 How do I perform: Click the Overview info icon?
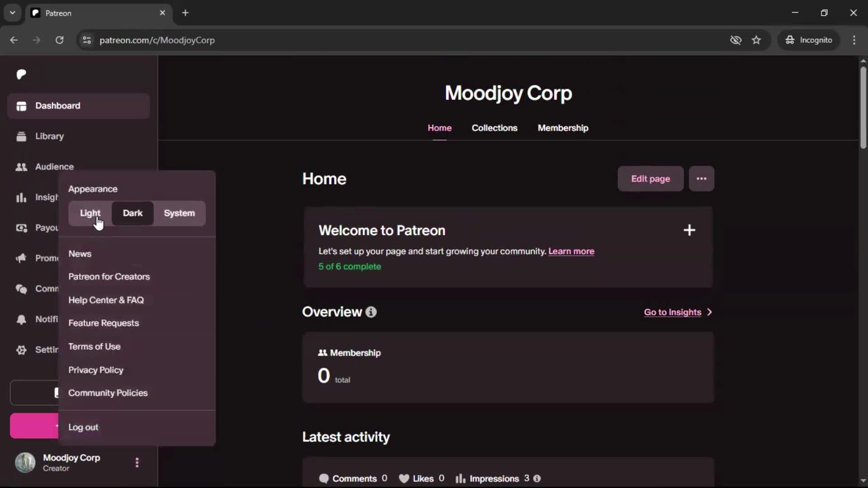coord(371,312)
